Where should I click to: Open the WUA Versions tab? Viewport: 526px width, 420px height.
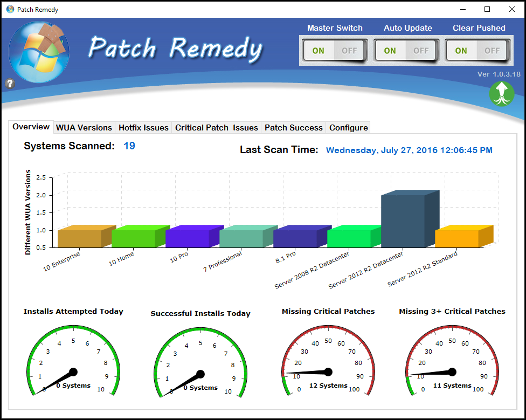tap(84, 128)
